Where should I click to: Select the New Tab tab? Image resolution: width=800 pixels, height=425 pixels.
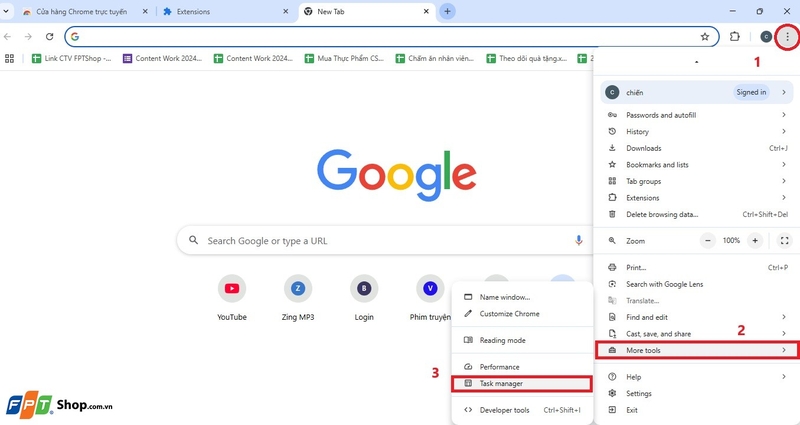click(x=366, y=11)
